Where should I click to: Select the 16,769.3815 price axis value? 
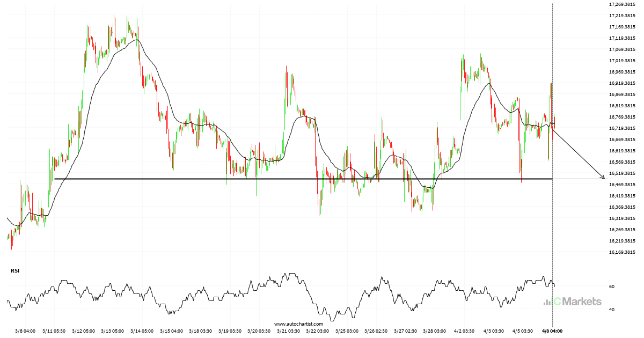tap(623, 117)
